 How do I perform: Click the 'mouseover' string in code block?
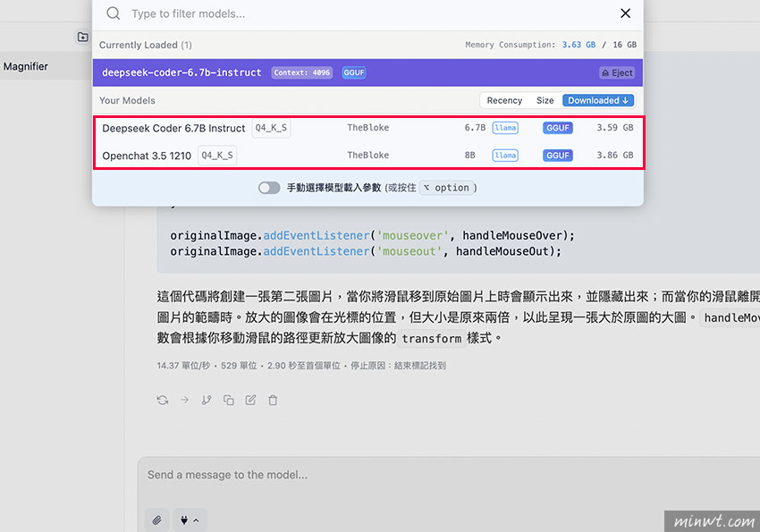tap(412, 236)
